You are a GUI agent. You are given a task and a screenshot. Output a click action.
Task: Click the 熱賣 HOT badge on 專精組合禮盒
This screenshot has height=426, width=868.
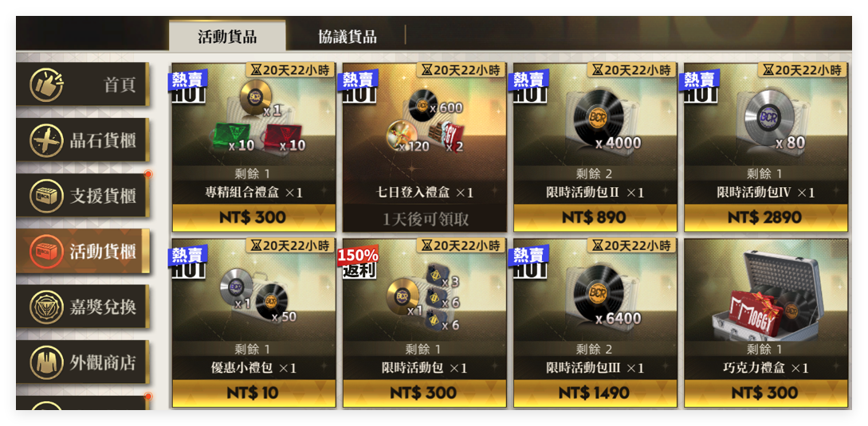point(189,86)
